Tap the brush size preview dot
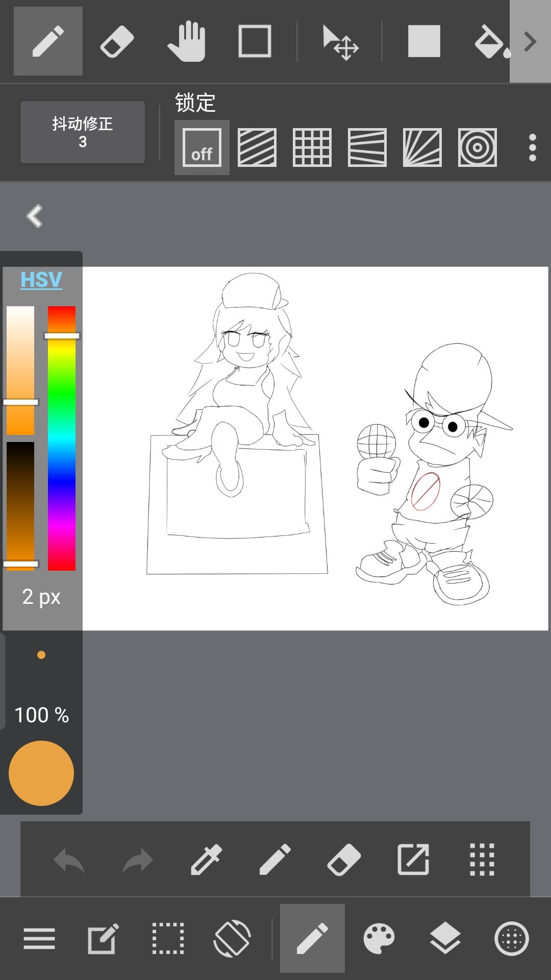This screenshot has height=980, width=551. [x=41, y=655]
